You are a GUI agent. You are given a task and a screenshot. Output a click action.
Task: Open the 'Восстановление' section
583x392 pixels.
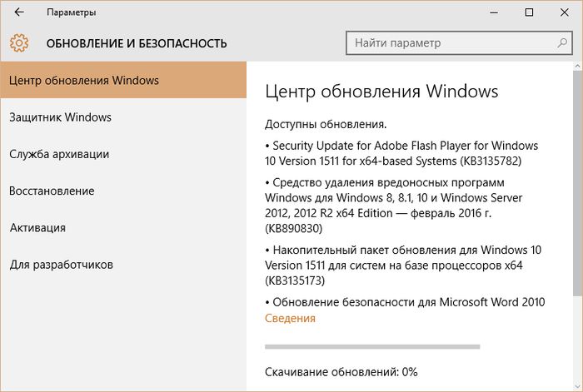(x=52, y=191)
